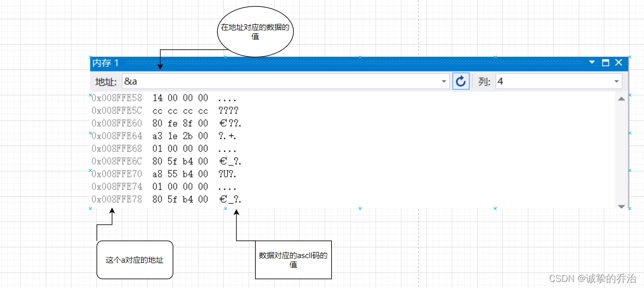The height and width of the screenshot is (288, 644).
Task: Click hex bytes a3 1e 2b 00
Action: (x=180, y=136)
